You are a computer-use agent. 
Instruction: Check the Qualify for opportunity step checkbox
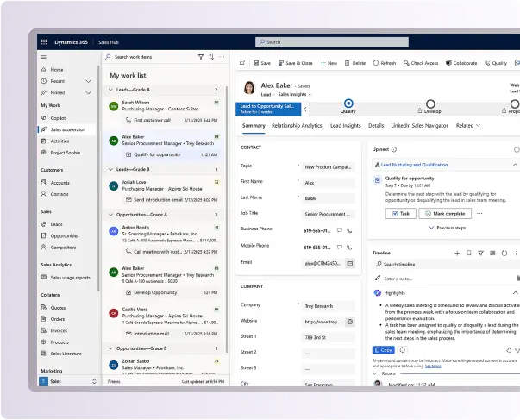point(378,179)
